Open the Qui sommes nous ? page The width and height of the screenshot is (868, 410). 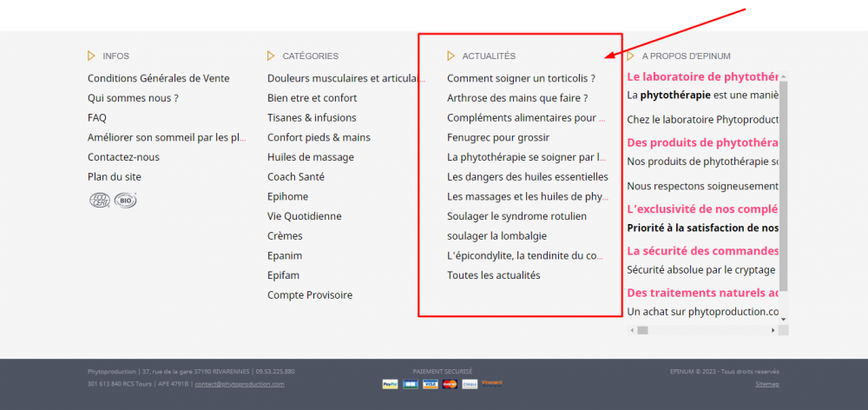point(133,98)
